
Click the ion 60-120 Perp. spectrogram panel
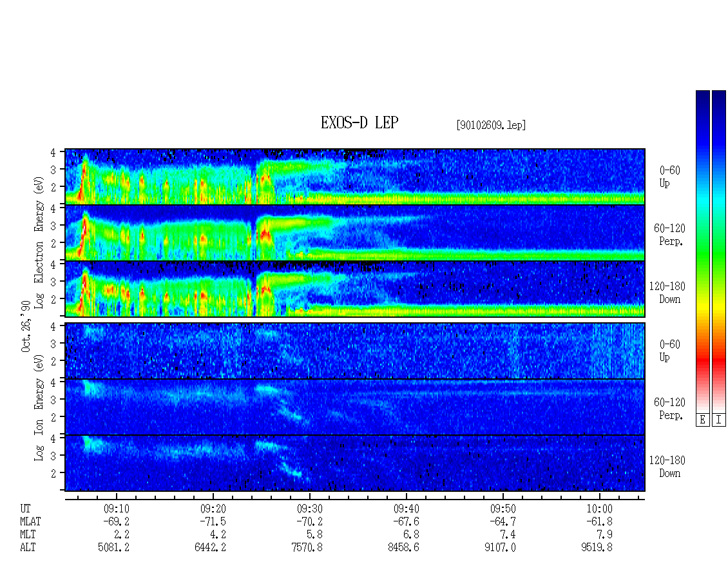(355, 407)
